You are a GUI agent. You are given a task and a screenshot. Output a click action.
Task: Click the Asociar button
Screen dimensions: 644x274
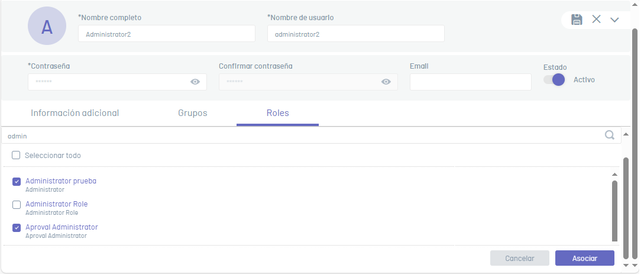point(585,259)
